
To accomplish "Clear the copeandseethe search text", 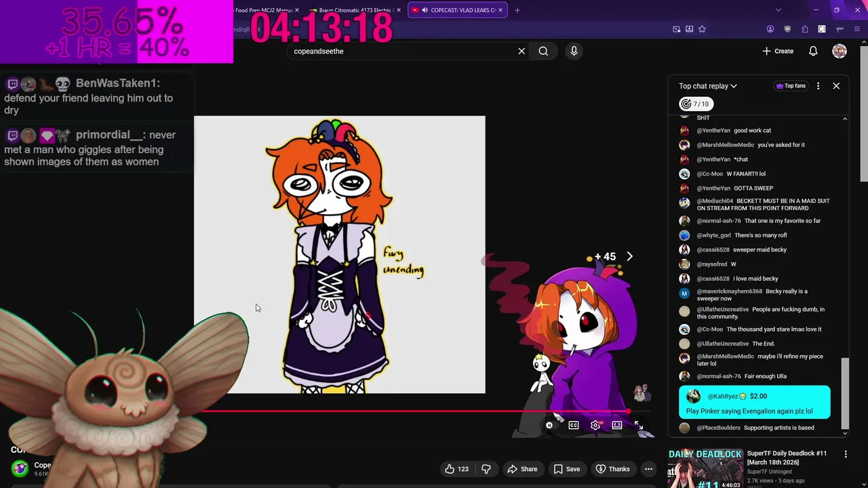I will (521, 51).
